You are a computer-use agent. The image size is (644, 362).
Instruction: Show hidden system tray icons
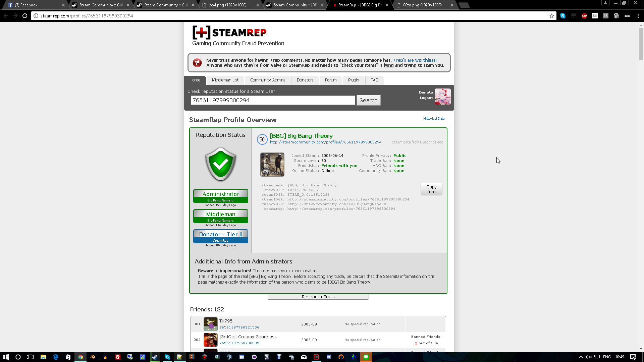581,357
